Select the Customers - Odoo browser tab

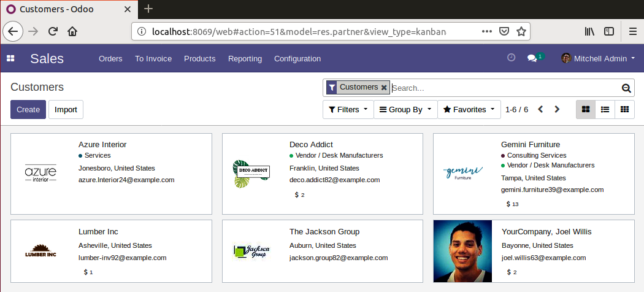(69, 9)
